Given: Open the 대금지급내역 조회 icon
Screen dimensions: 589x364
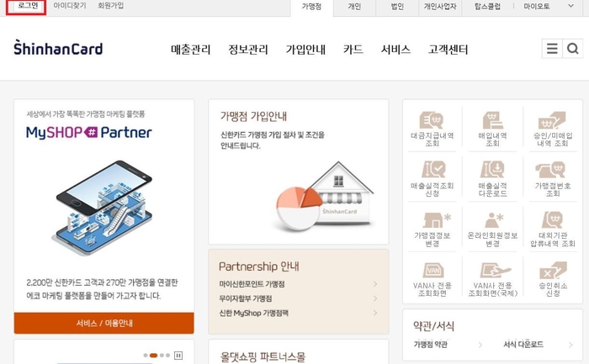Looking at the screenshot, I should tap(432, 129).
